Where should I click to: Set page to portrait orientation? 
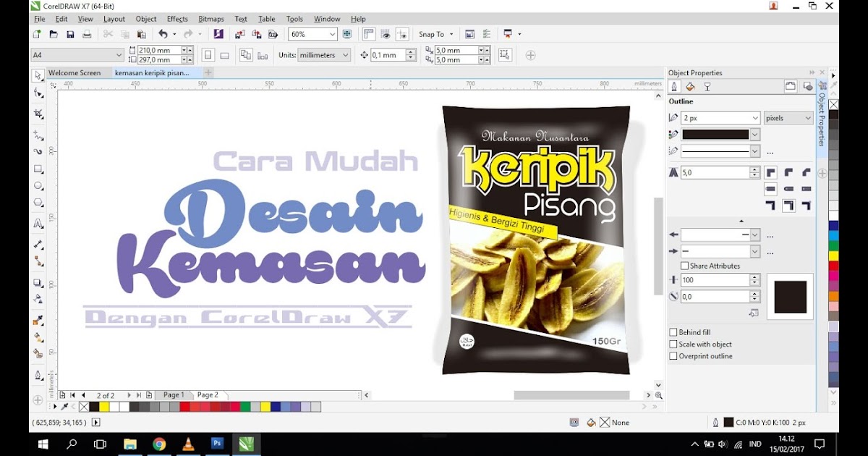click(x=208, y=55)
